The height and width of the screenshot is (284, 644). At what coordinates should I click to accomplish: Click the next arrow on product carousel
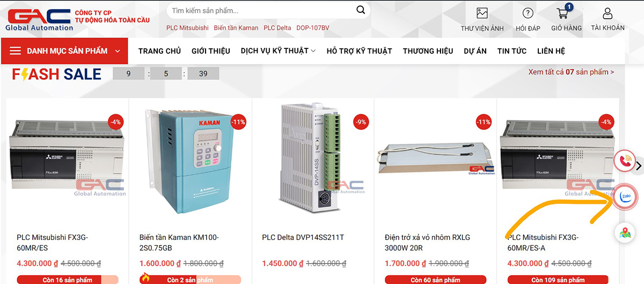point(638,166)
